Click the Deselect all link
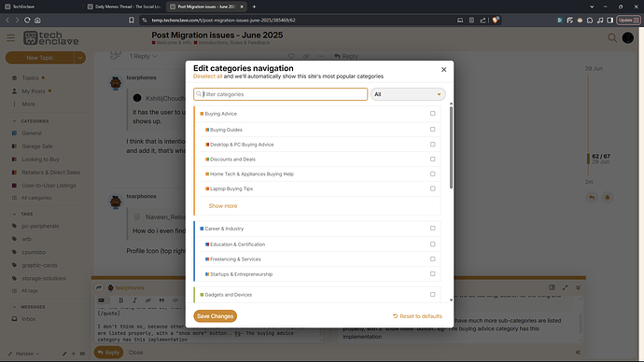 click(x=207, y=77)
